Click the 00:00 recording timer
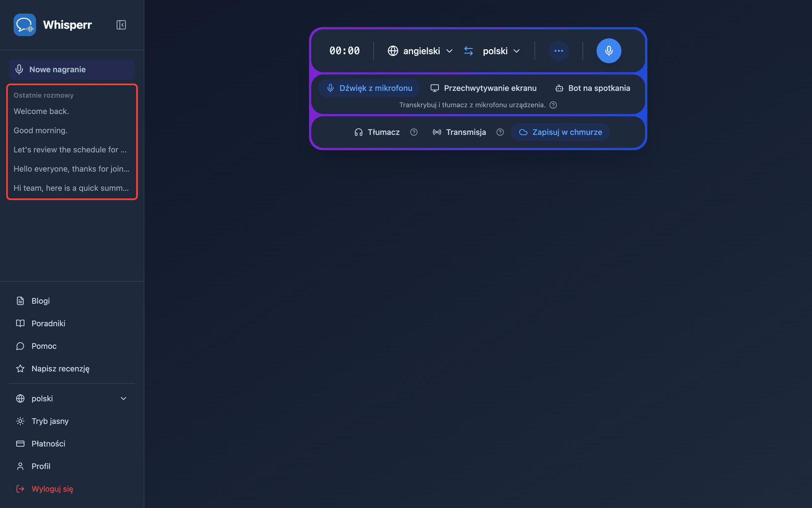 (345, 51)
